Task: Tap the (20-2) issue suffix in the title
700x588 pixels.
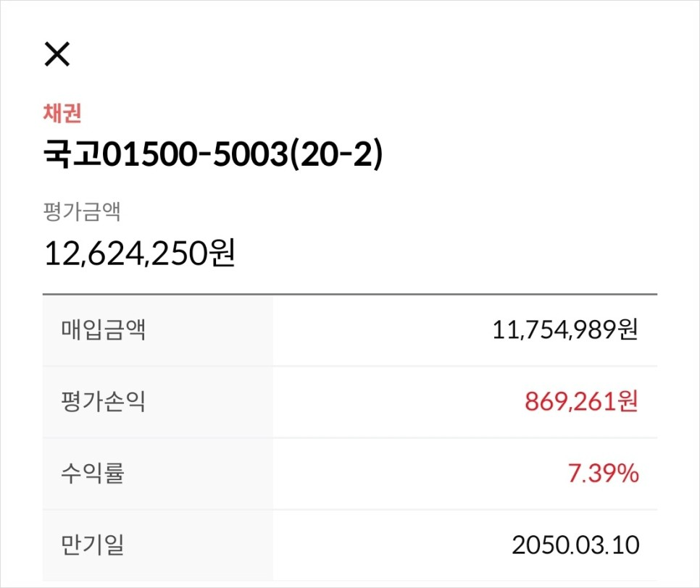Action: coord(337,154)
